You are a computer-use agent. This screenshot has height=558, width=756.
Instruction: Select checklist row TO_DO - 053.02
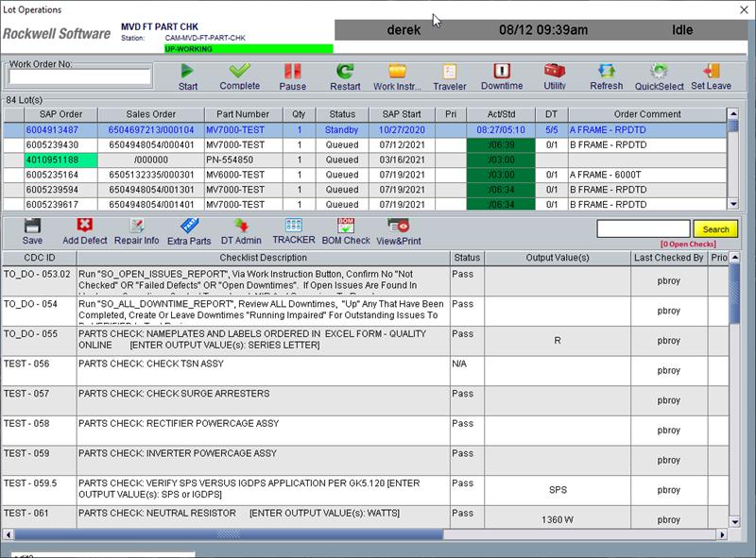[x=365, y=281]
